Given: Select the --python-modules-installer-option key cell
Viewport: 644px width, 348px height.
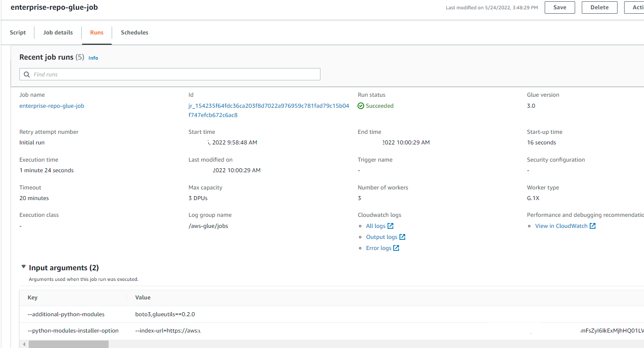Looking at the screenshot, I should (x=73, y=331).
